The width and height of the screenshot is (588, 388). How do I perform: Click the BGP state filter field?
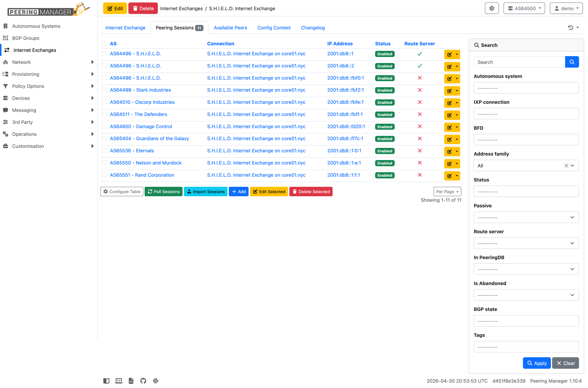coord(526,321)
